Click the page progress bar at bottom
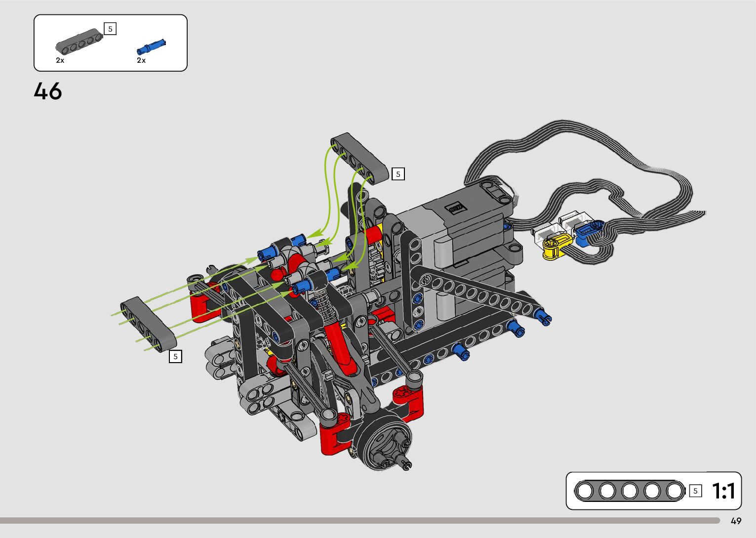Viewport: 756px width, 538px height. (x=359, y=520)
